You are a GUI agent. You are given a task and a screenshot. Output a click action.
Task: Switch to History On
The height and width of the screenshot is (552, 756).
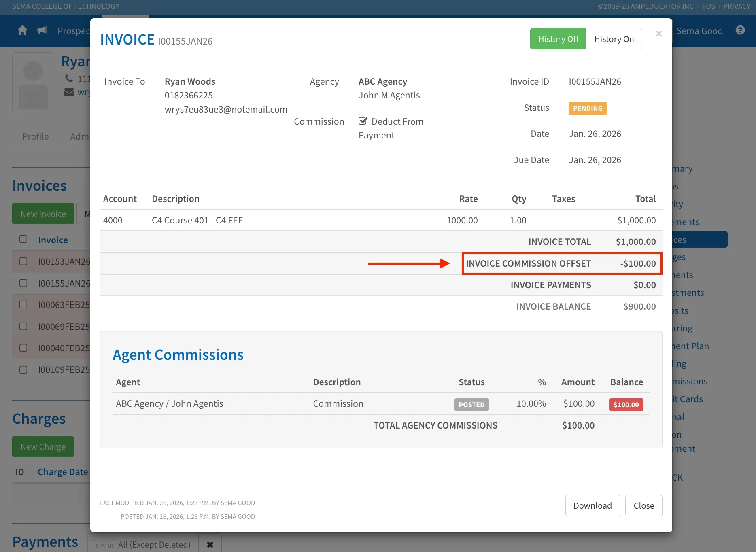coord(614,39)
